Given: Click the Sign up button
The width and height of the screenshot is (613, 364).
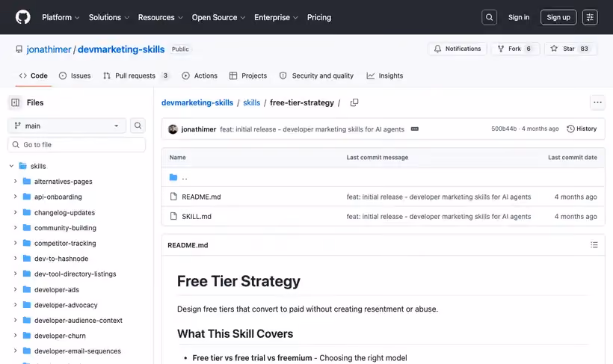Looking at the screenshot, I should [558, 17].
